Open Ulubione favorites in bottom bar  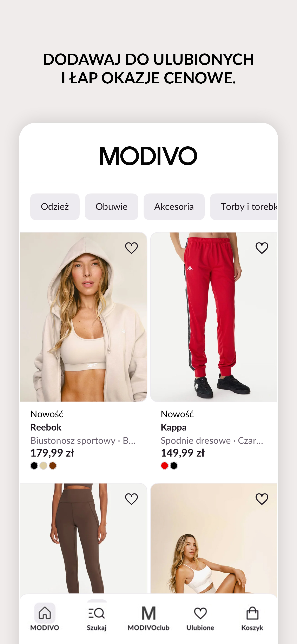[200, 617]
